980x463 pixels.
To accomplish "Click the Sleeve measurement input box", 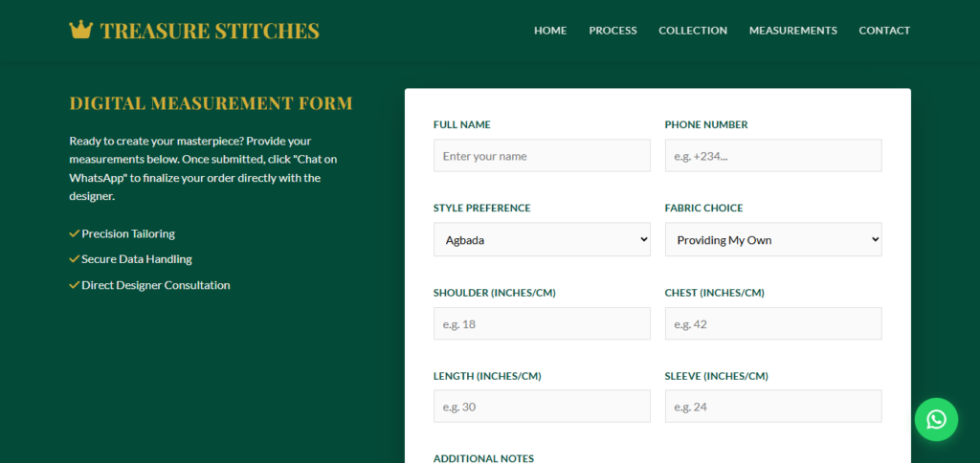I will click(x=773, y=407).
